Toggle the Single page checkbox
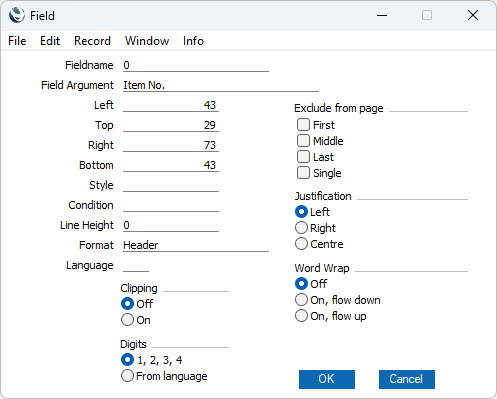Image resolution: width=497 pixels, height=399 pixels. [x=303, y=173]
